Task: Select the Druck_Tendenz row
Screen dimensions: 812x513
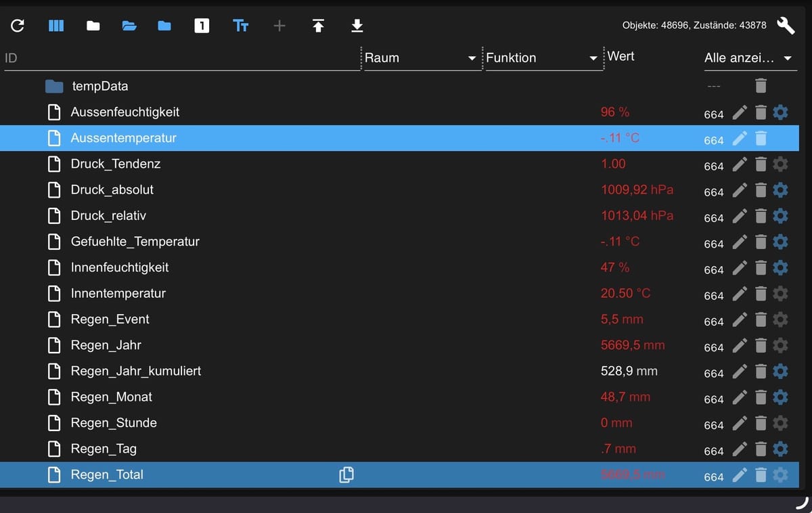Action: (x=399, y=164)
